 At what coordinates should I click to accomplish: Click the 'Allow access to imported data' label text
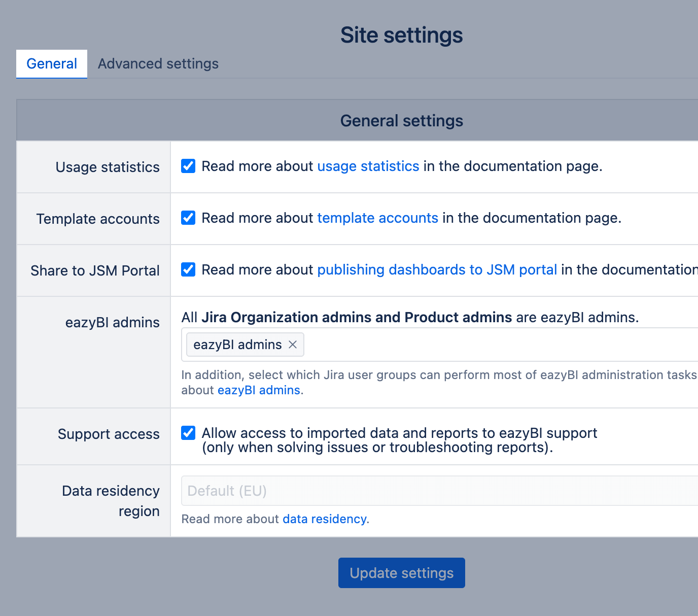[x=399, y=433]
